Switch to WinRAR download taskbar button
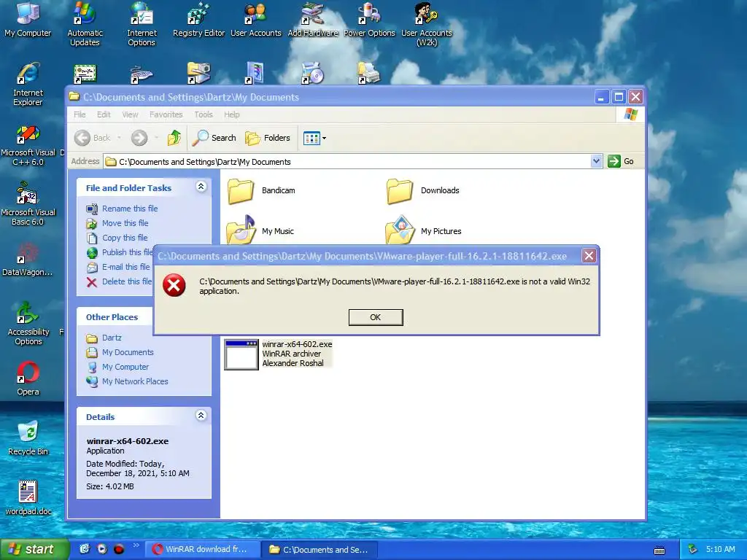747x560 pixels. [x=203, y=550]
